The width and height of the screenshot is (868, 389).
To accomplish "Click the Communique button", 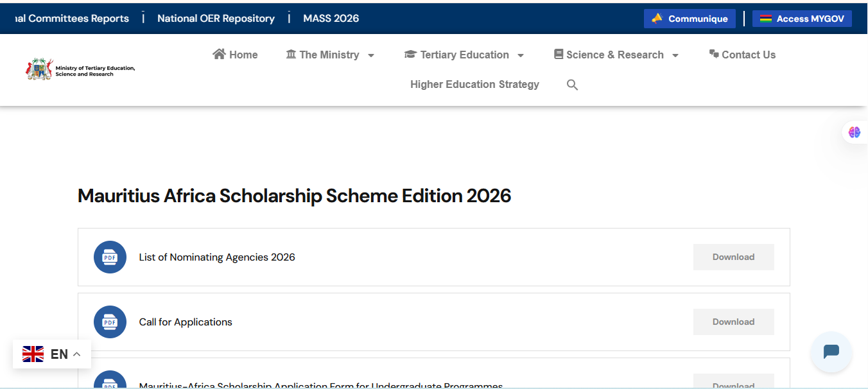I will 689,18.
